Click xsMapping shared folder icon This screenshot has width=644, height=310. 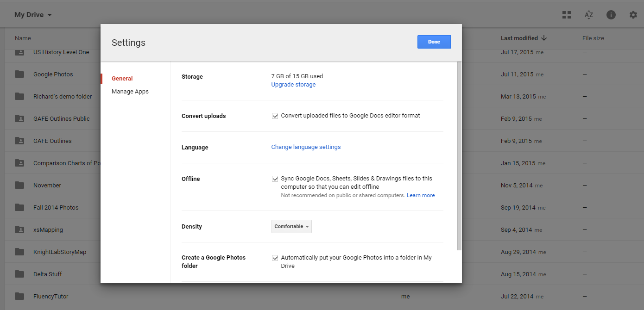pyautogui.click(x=19, y=229)
